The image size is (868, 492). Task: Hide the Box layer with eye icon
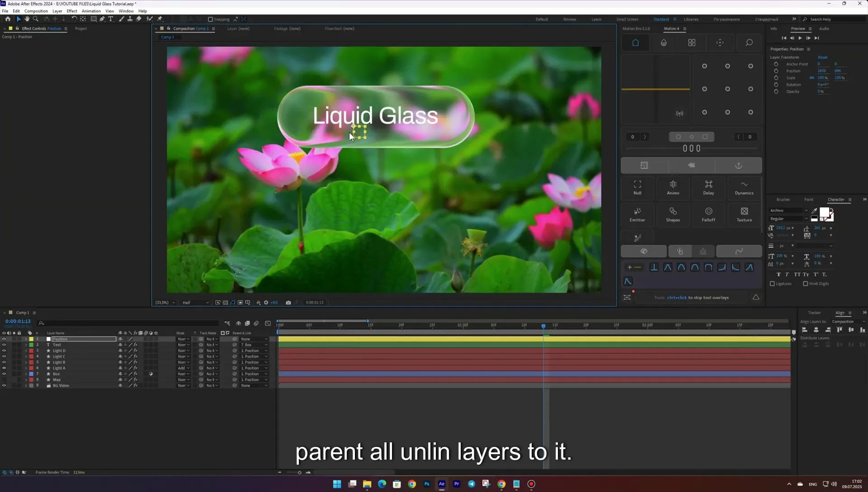(x=4, y=374)
